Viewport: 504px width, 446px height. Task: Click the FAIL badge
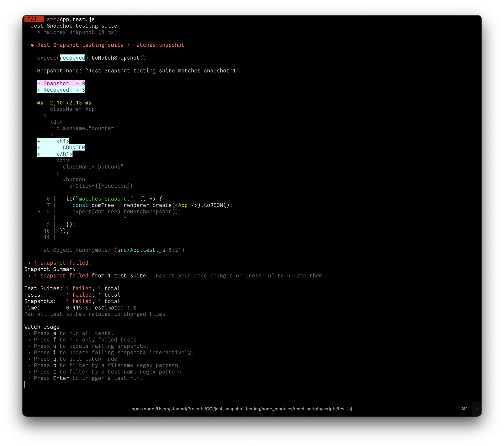(x=34, y=19)
